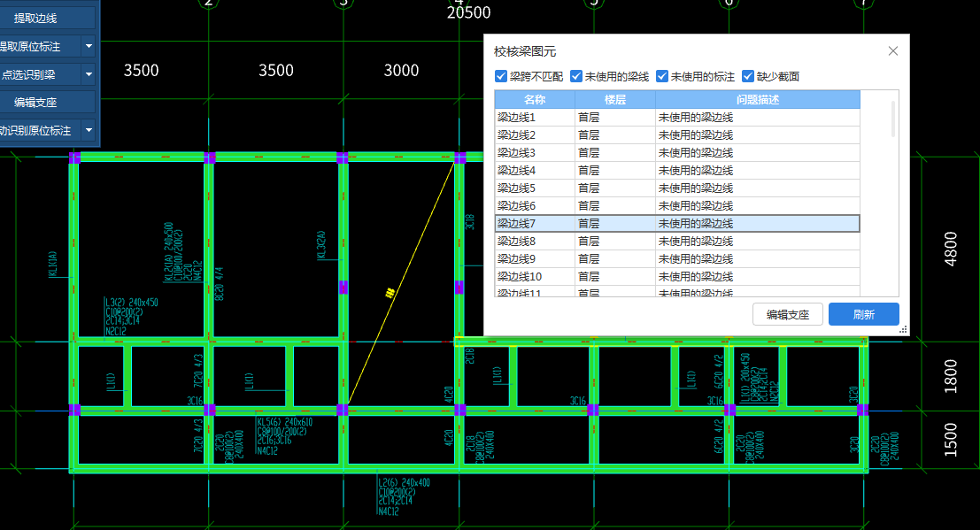The image size is (980, 530).
Task: Select the 梁边线7 row
Action: click(677, 223)
